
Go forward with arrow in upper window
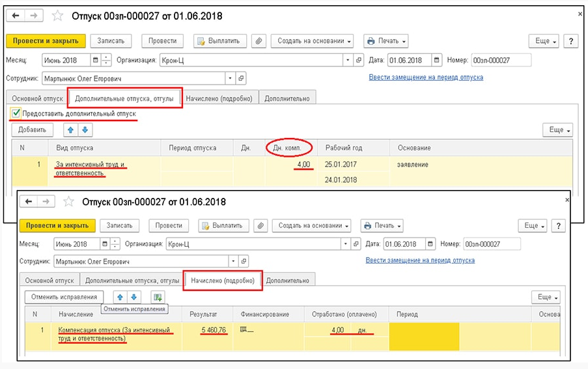34,16
